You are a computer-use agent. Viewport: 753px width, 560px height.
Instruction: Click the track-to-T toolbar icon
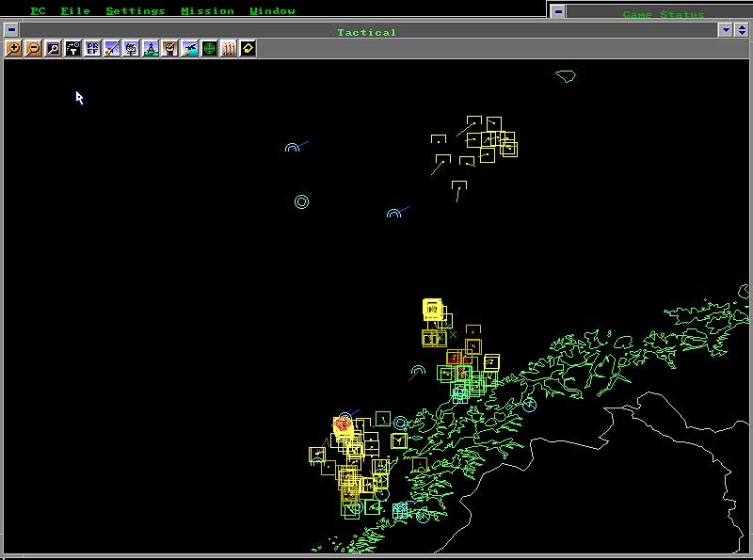(72, 49)
